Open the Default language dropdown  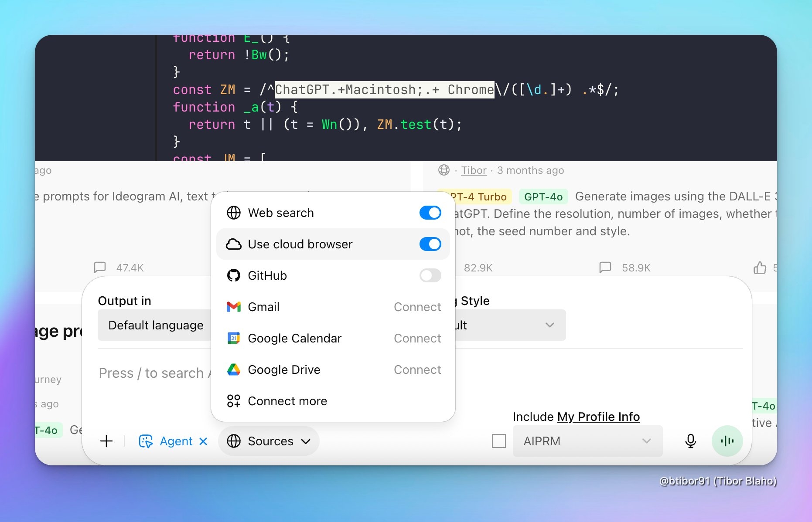click(x=156, y=325)
